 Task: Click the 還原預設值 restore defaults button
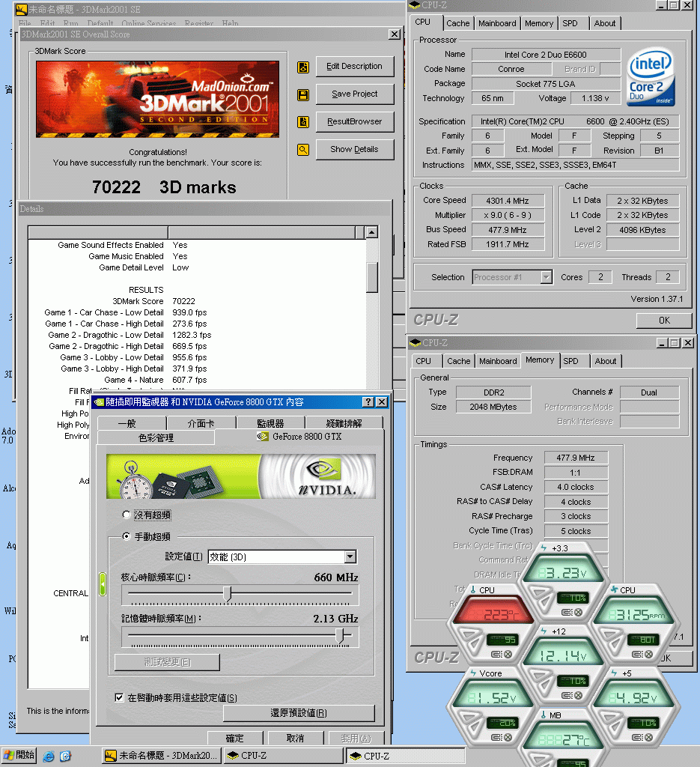299,713
